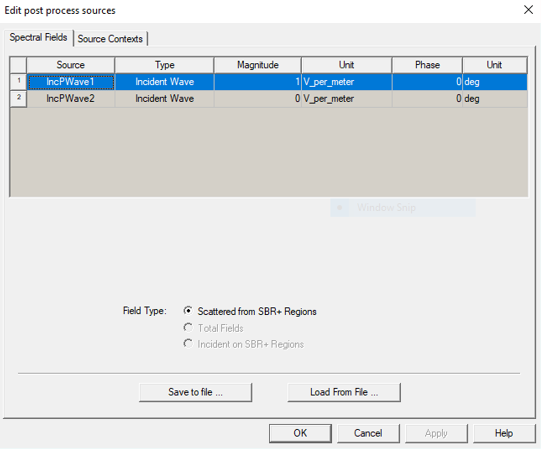Screen dimensions: 541x449
Task: Edit the phase value of IncPWave2
Action: (427, 99)
